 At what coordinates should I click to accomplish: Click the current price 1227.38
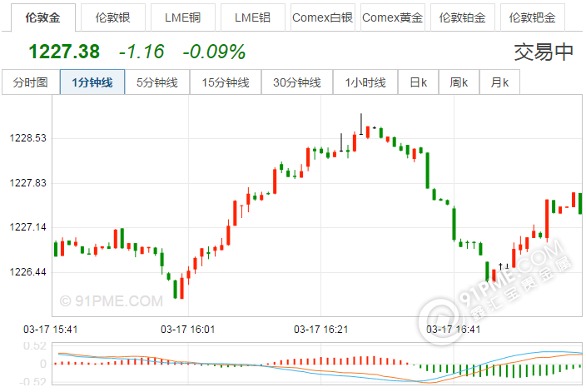pos(64,52)
